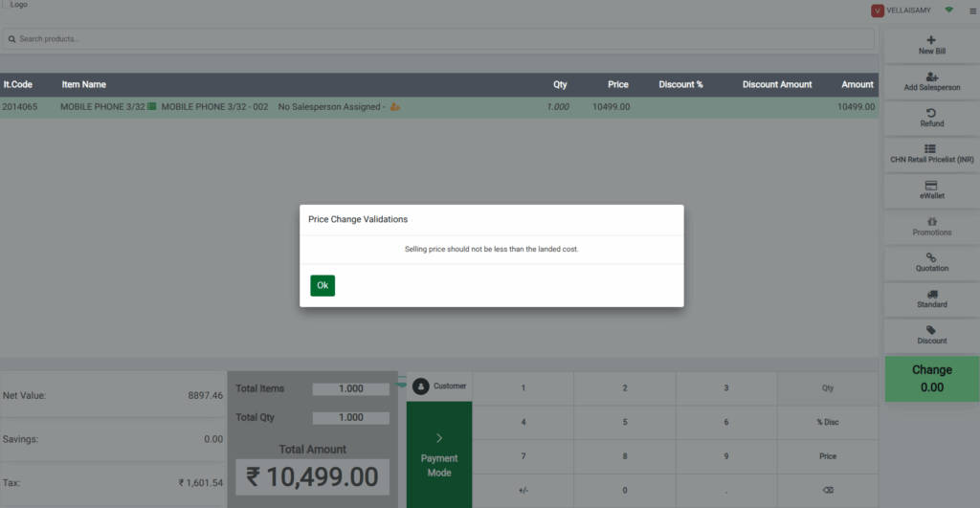Click the 1.000 quantity cell

558,107
